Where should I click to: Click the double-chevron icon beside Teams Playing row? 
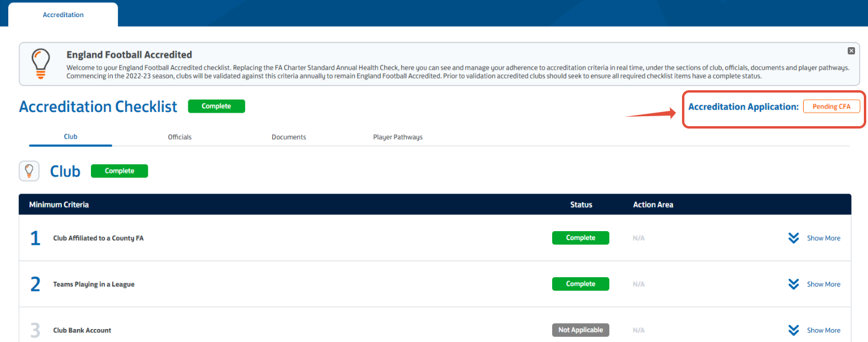pyautogui.click(x=793, y=284)
